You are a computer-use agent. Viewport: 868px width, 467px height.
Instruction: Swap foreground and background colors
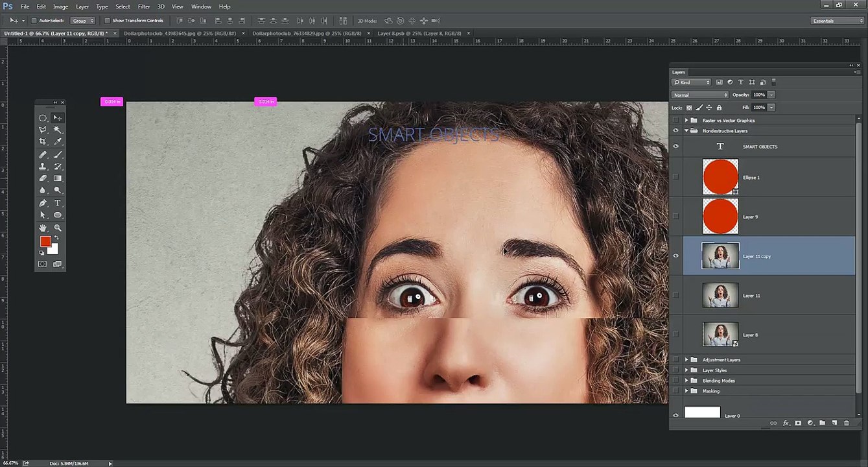[56, 238]
